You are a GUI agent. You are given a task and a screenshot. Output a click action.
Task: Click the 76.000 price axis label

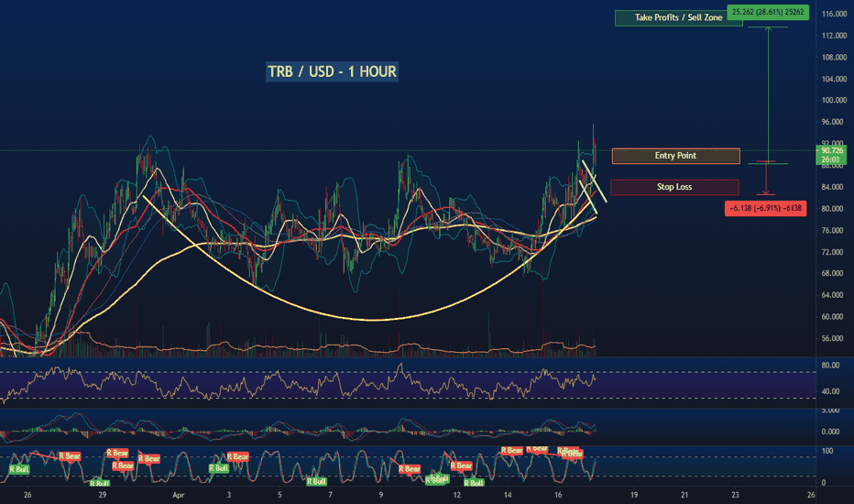(834, 231)
